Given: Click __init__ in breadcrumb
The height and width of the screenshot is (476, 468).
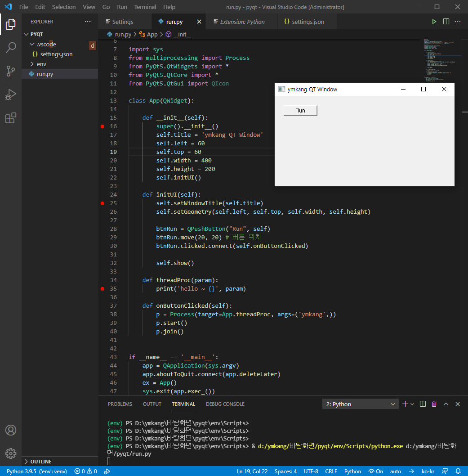Looking at the screenshot, I should 178,34.
